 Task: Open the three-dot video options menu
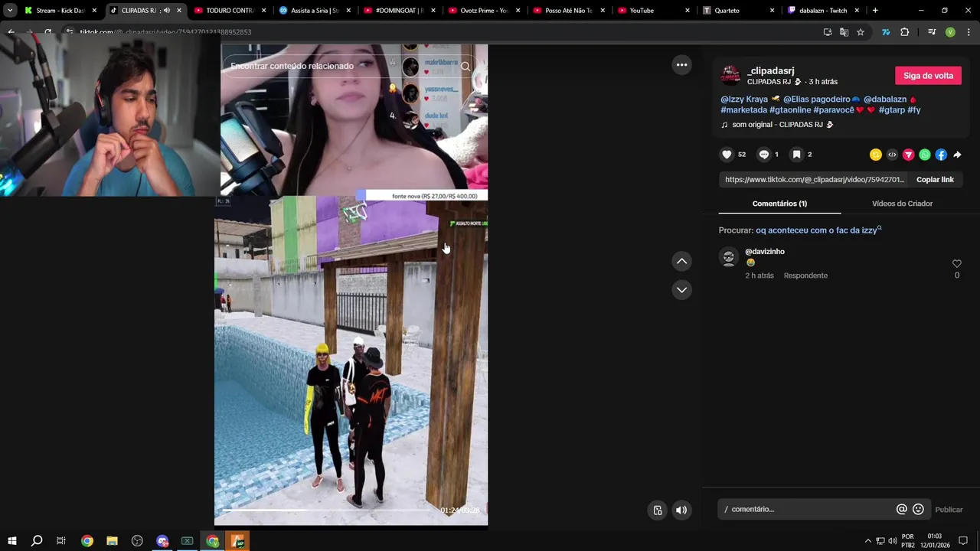[681, 65]
